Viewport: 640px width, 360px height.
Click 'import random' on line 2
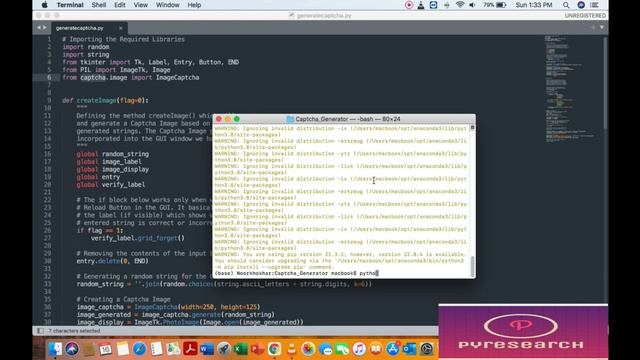[86, 47]
